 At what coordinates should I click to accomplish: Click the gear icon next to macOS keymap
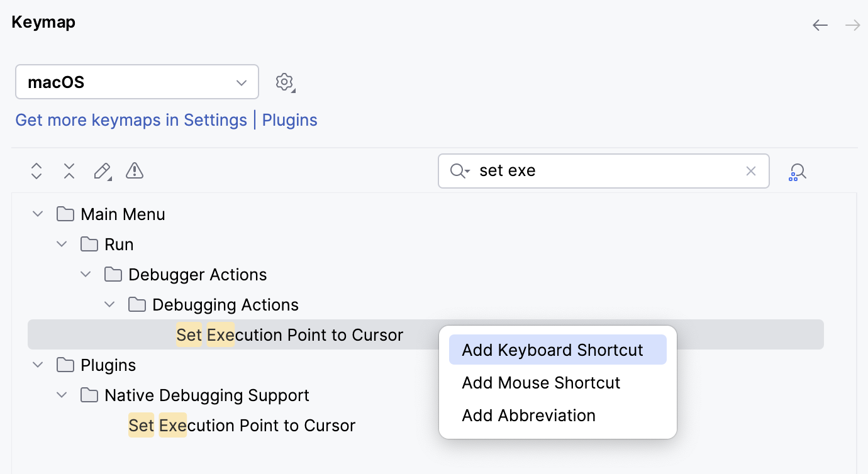(284, 82)
